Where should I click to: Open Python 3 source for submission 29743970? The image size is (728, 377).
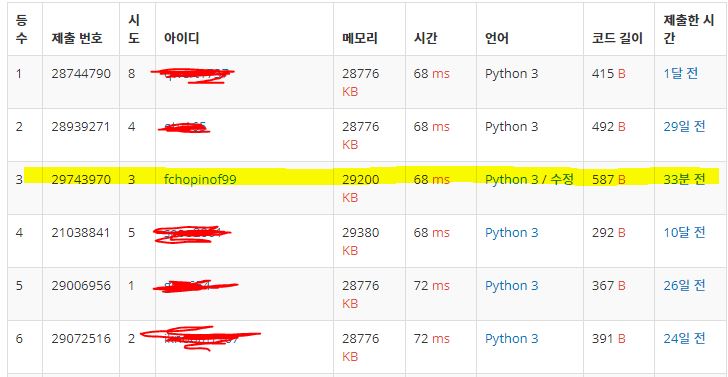[x=512, y=180]
